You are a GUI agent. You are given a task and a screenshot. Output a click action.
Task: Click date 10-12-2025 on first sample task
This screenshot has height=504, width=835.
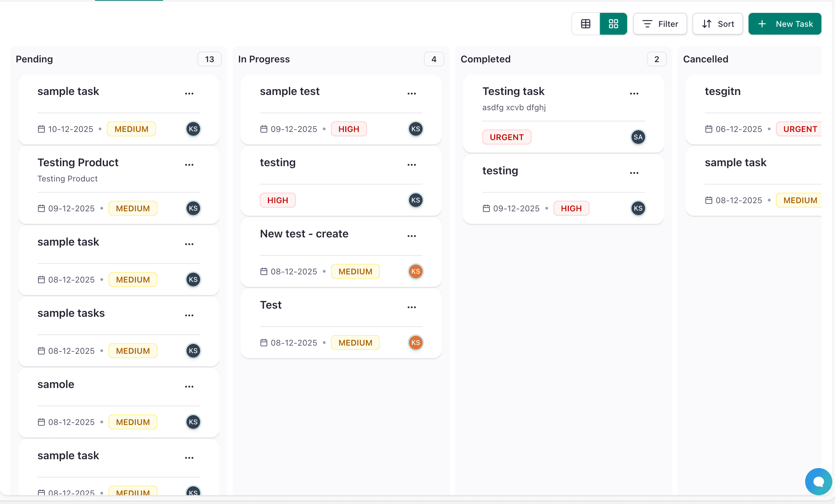(x=71, y=129)
